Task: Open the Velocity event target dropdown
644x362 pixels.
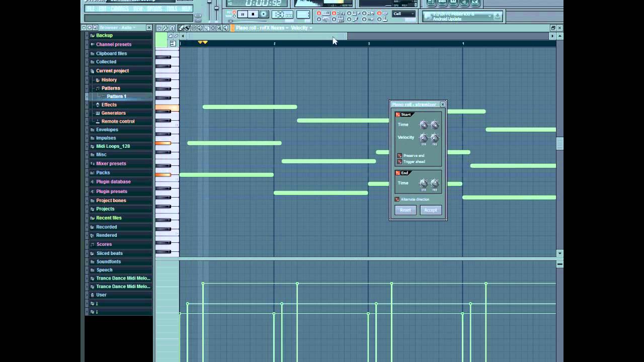Action: [302, 28]
